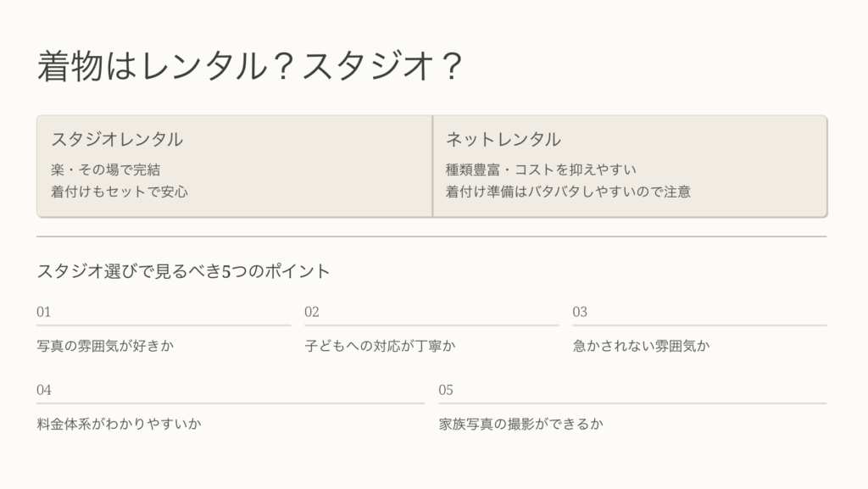Screen dimensions: 868x489
Task: Click the number label 01
Action: 44,312
